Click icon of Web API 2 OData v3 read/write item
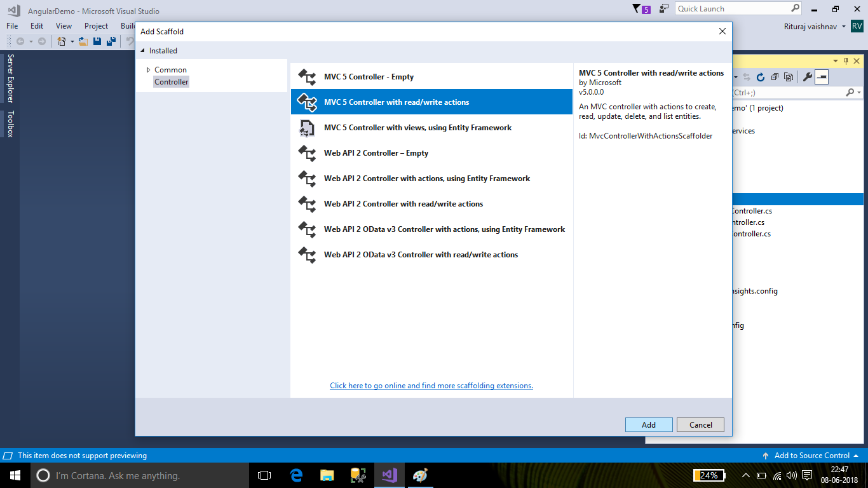 (x=307, y=255)
